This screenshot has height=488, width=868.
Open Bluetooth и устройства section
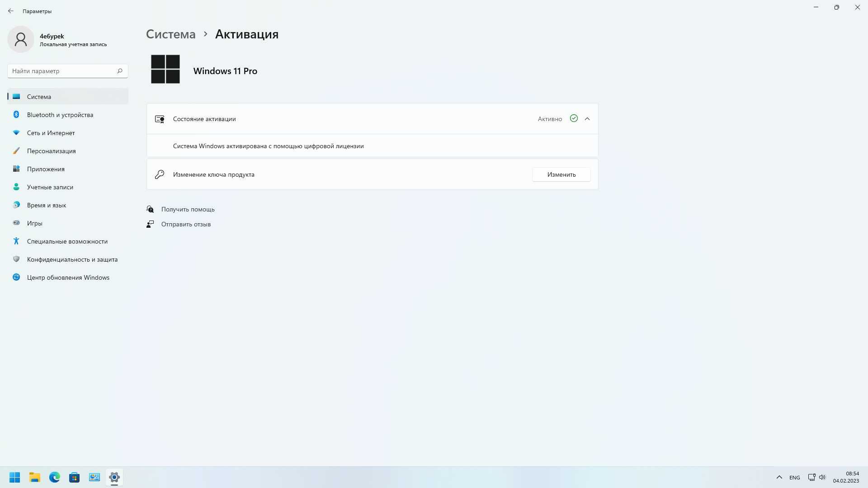[x=68, y=115]
